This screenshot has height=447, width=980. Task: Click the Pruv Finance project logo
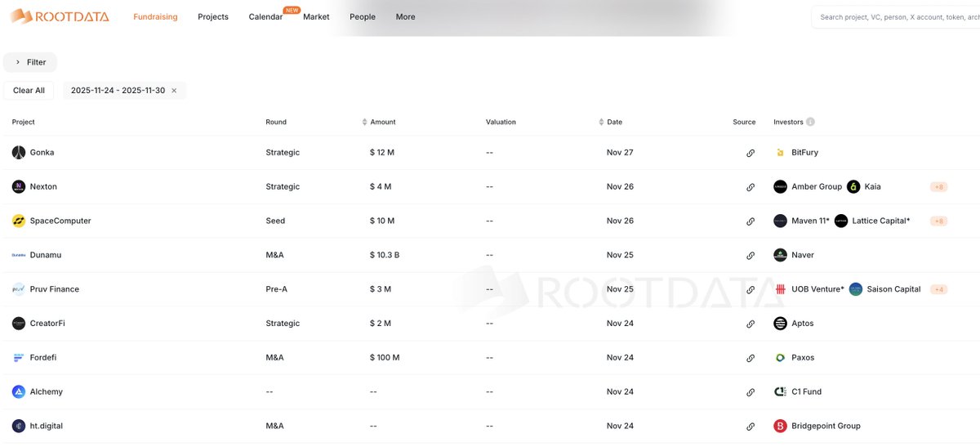click(x=19, y=289)
